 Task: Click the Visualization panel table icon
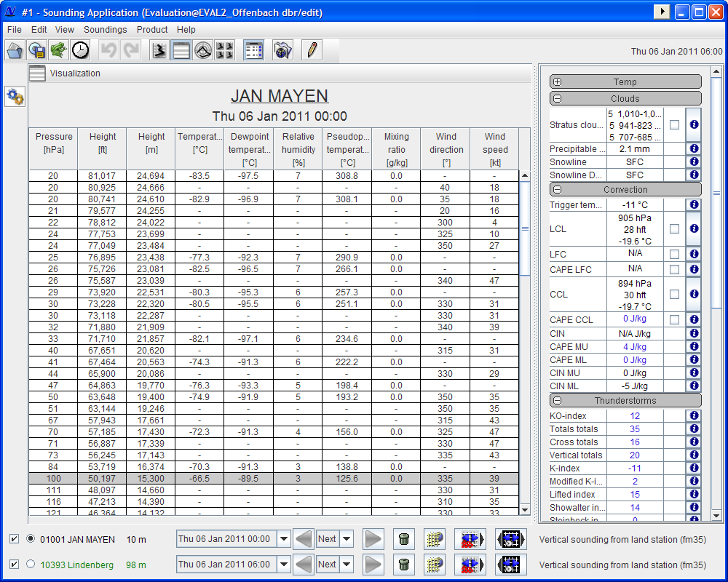tap(37, 73)
